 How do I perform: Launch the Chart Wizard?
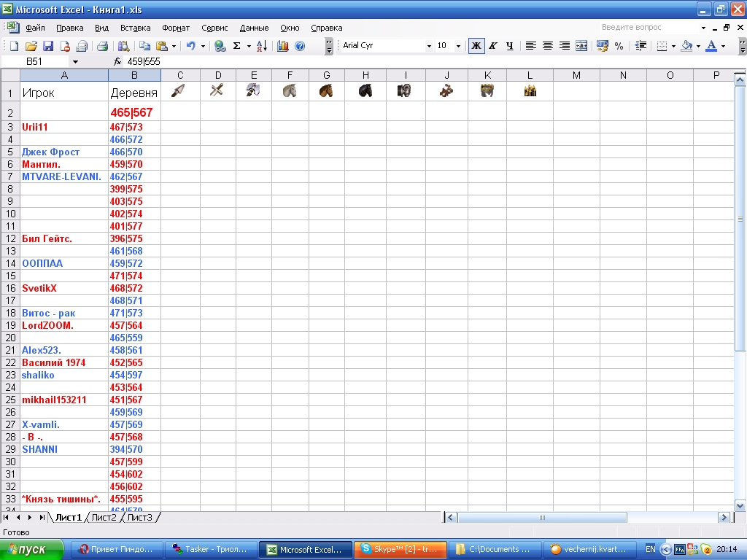pos(282,46)
